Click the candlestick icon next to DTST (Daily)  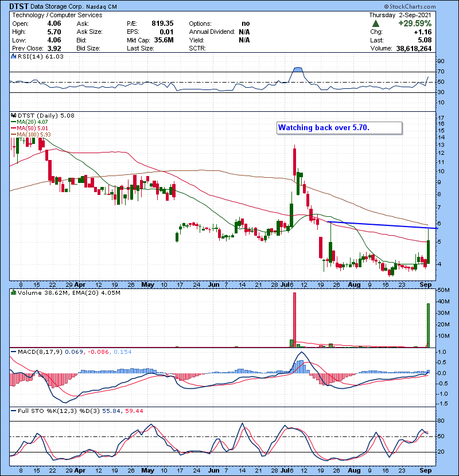click(13, 116)
